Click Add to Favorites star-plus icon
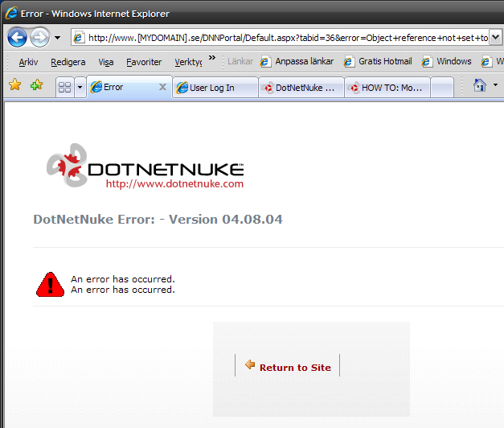Screen dimensions: 504x428 point(36,85)
